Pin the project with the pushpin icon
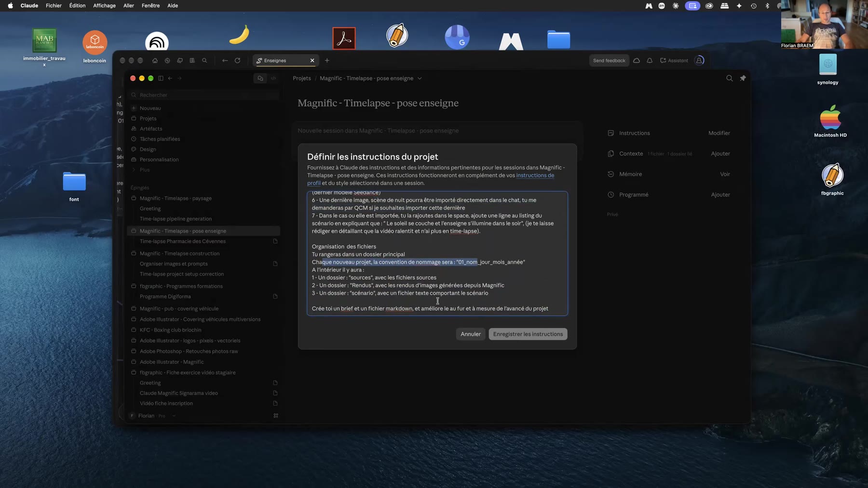Image resolution: width=868 pixels, height=488 pixels. coord(743,78)
